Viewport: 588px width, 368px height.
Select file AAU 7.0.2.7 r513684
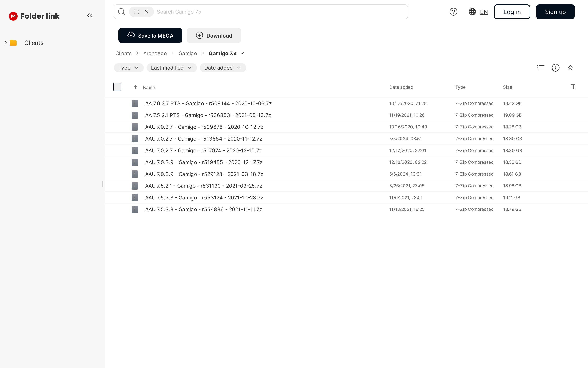point(347,139)
